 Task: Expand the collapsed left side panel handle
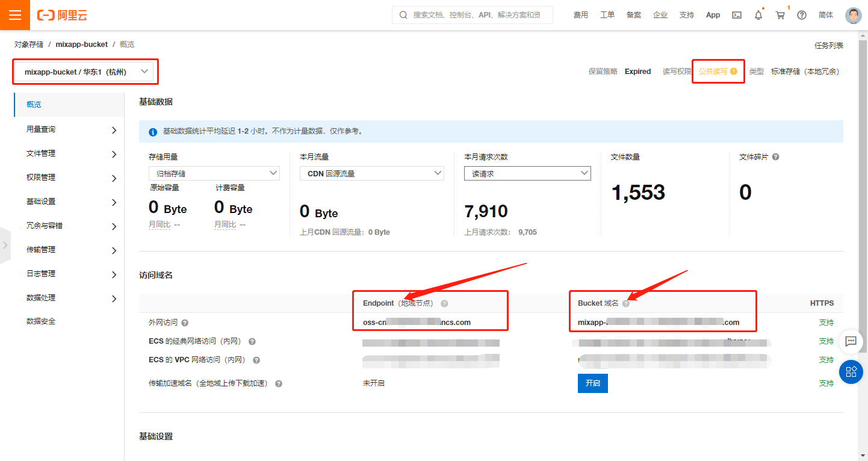point(5,246)
